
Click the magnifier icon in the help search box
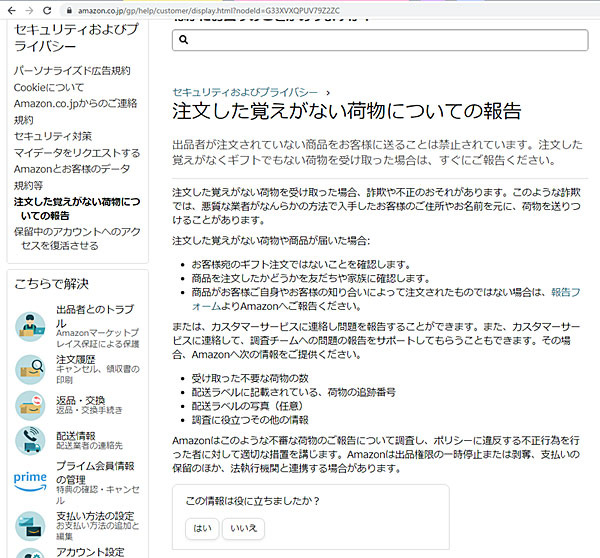coord(184,39)
